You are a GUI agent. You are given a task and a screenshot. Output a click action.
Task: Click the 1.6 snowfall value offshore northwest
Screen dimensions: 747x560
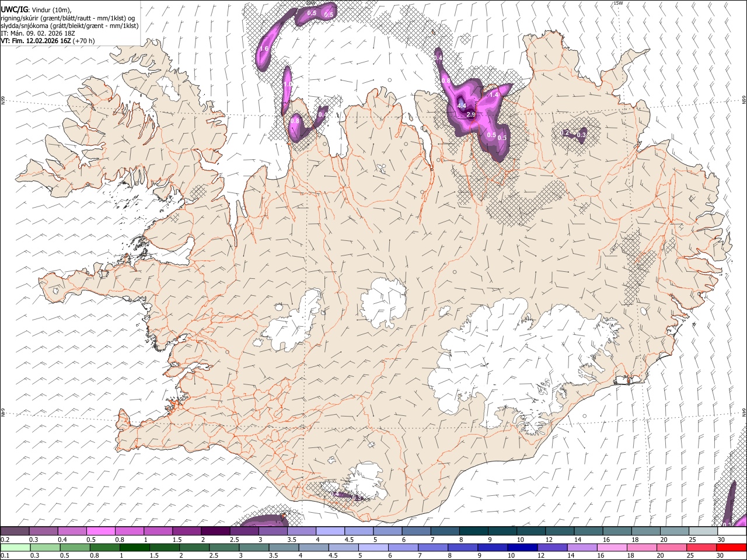[x=264, y=48]
